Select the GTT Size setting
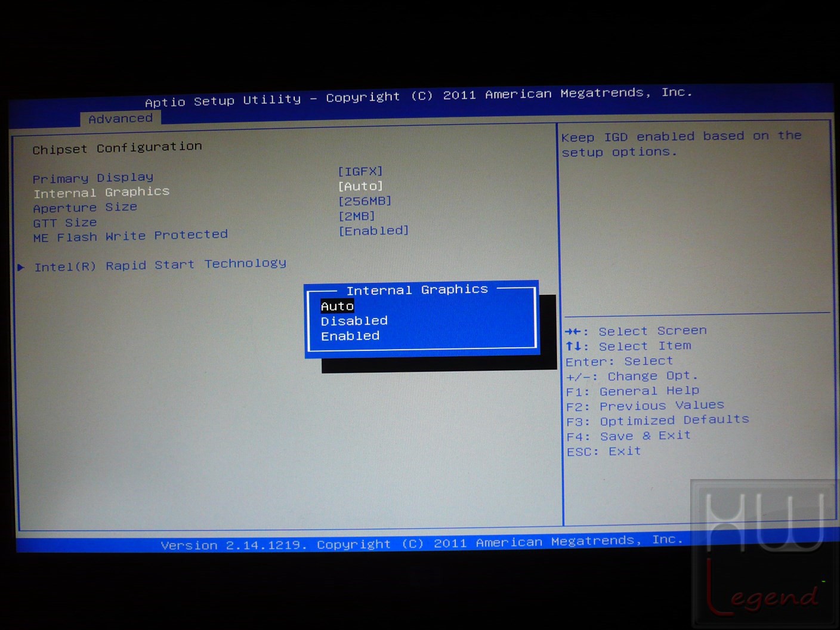This screenshot has width=840, height=630. pyautogui.click(x=65, y=223)
